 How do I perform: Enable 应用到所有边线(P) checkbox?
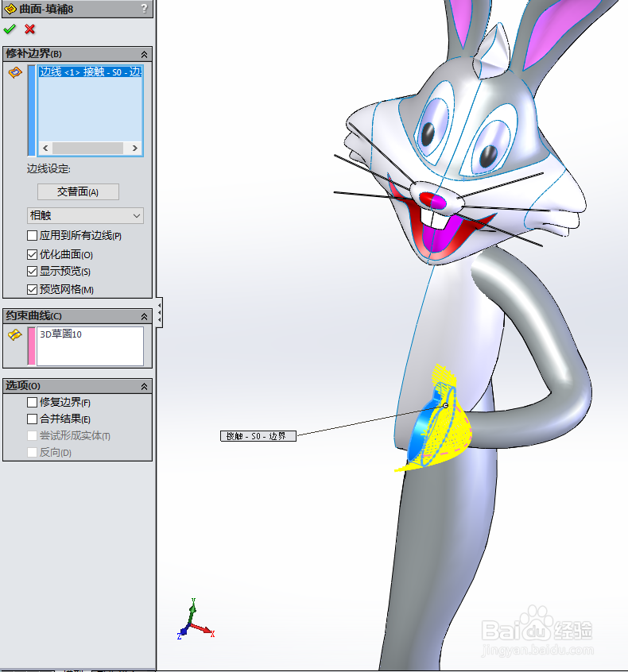[32, 236]
